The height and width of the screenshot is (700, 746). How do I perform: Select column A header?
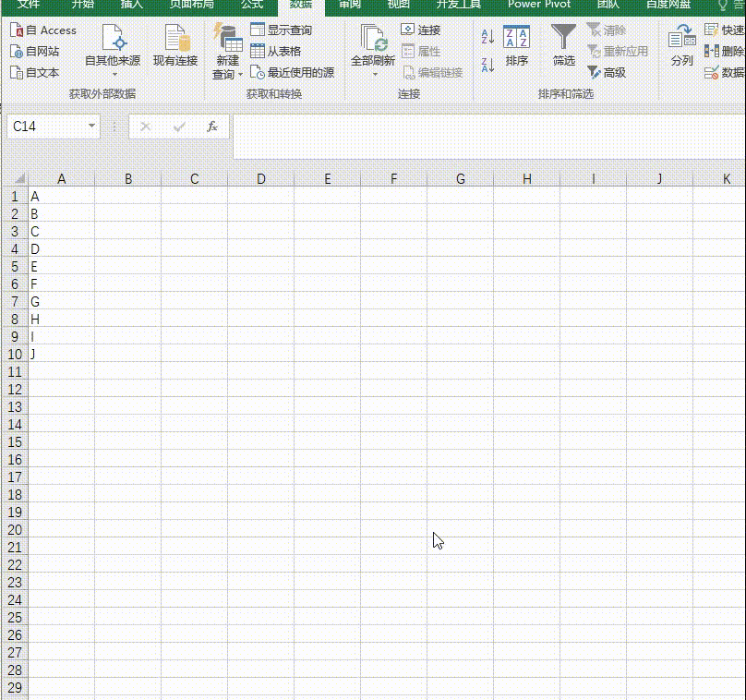pyautogui.click(x=61, y=179)
